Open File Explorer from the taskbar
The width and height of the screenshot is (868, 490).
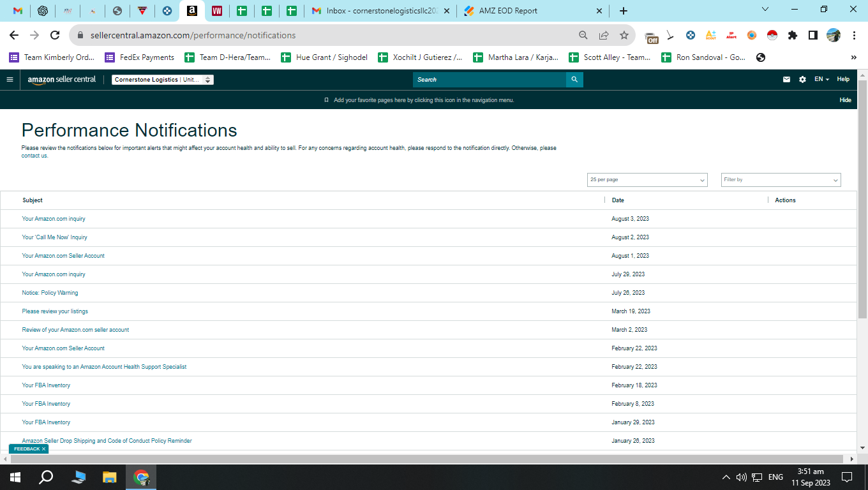(110, 477)
